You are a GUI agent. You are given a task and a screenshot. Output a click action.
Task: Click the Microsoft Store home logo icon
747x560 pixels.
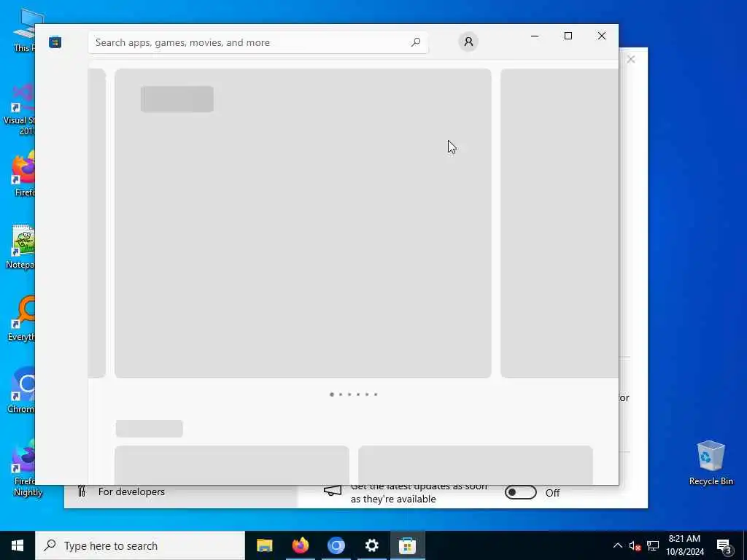[55, 42]
